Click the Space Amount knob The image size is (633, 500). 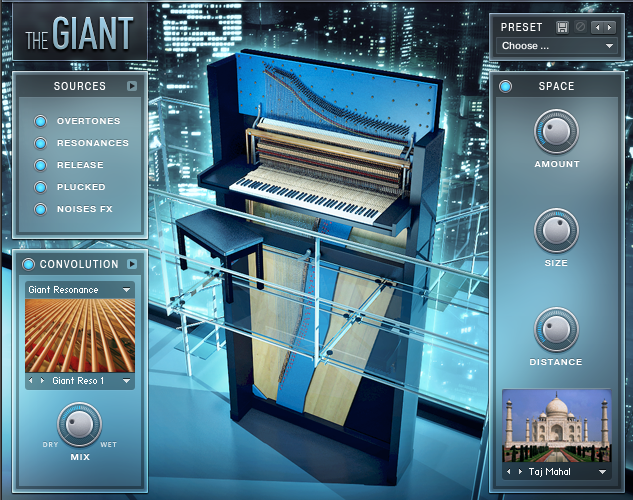pos(556,131)
